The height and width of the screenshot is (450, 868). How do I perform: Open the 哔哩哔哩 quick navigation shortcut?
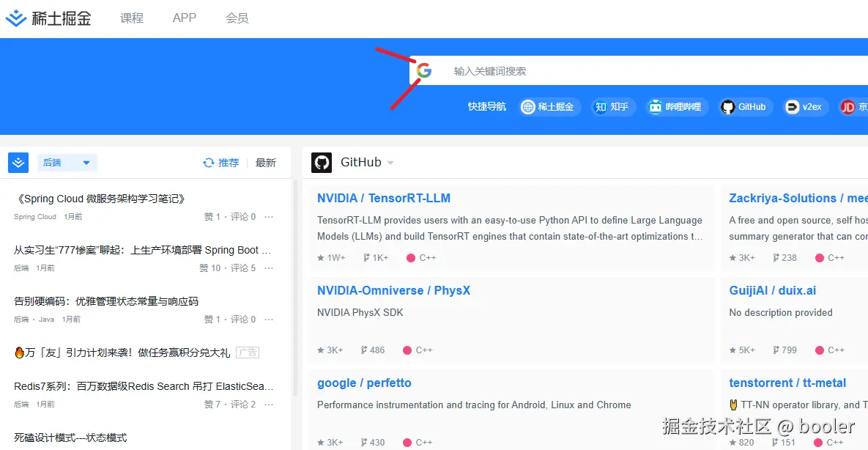point(676,107)
